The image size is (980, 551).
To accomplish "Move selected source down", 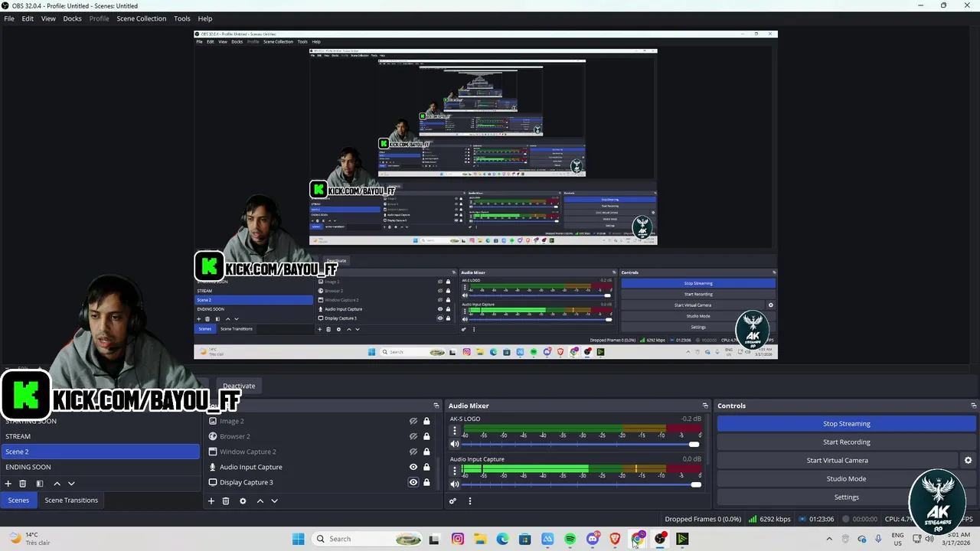I will pos(274,501).
